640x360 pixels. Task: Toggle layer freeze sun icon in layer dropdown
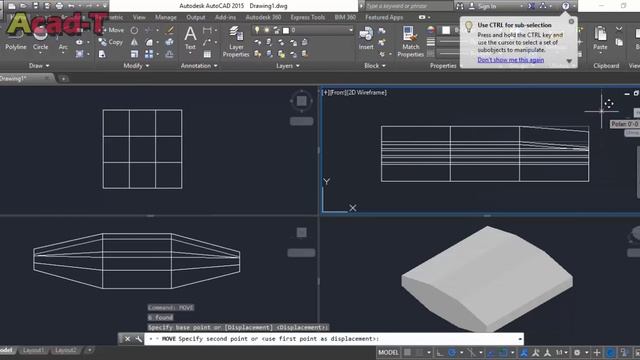(267, 30)
